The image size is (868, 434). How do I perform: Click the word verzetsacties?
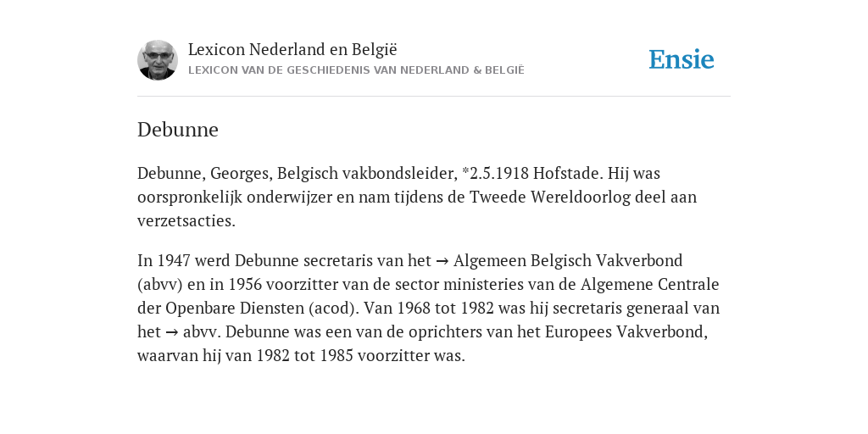186,221
